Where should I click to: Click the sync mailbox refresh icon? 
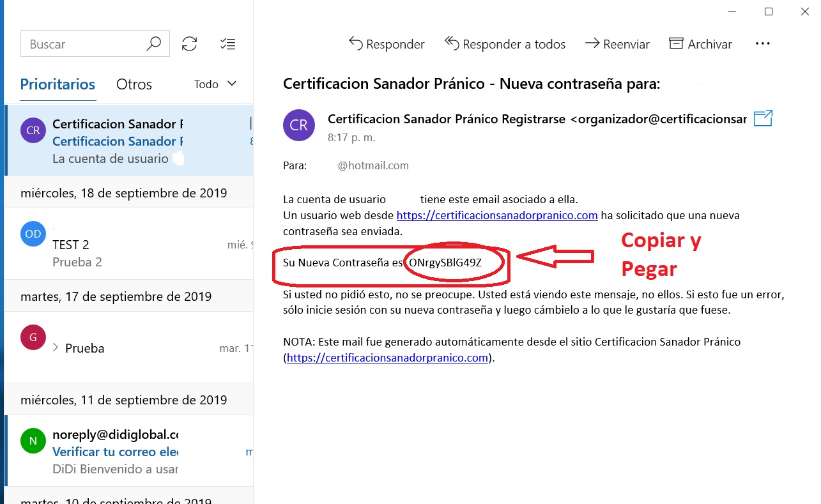189,44
